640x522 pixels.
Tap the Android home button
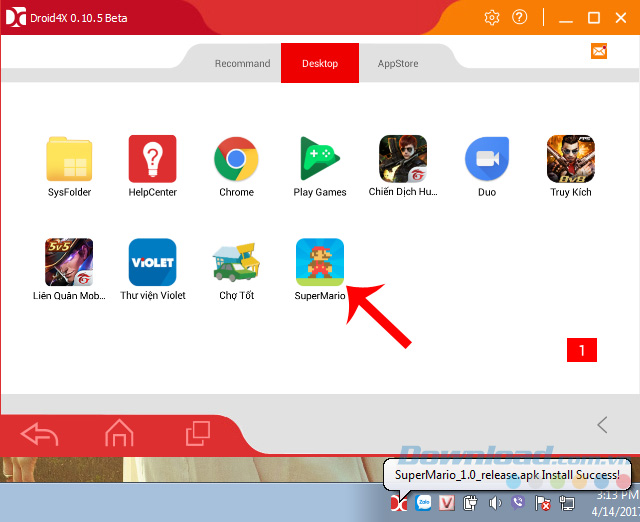119,433
